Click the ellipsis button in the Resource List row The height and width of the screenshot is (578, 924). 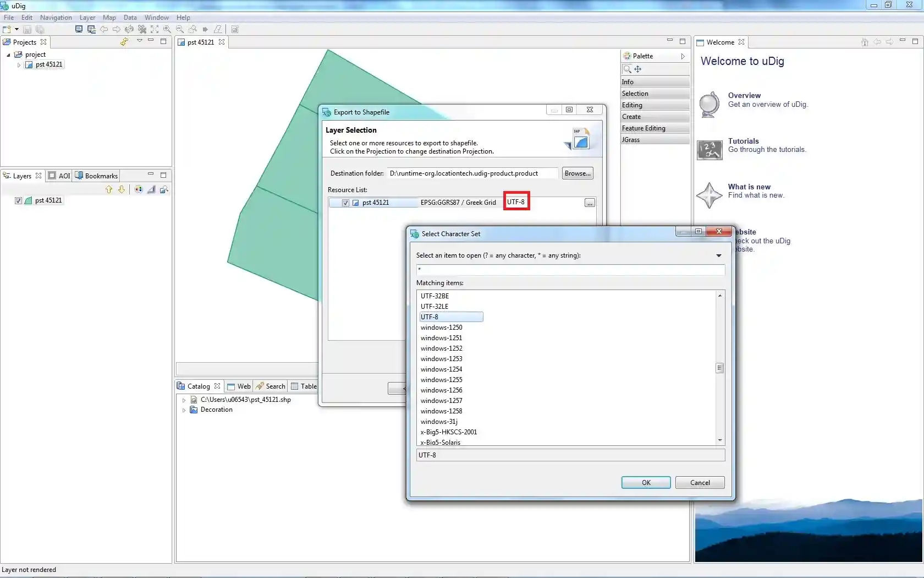[x=590, y=203]
